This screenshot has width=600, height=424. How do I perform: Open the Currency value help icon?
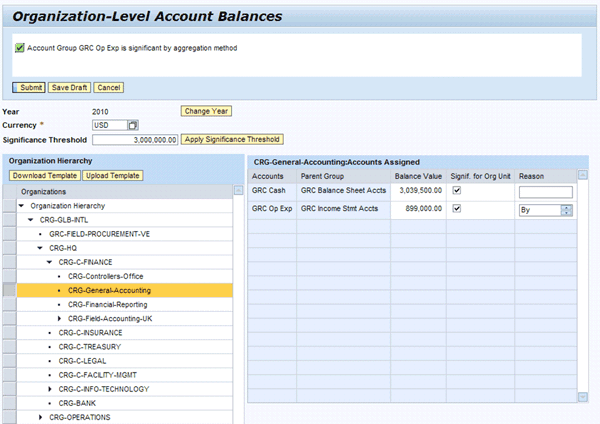(x=133, y=125)
